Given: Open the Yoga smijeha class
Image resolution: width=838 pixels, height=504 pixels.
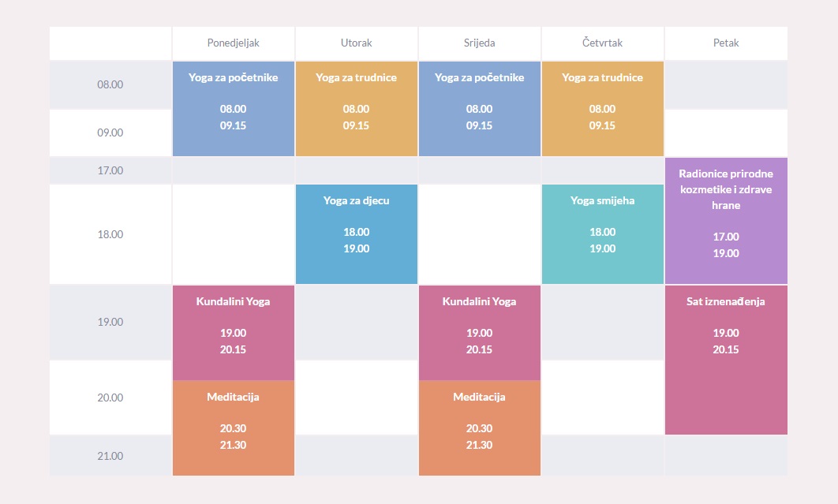Looking at the screenshot, I should (x=602, y=234).
